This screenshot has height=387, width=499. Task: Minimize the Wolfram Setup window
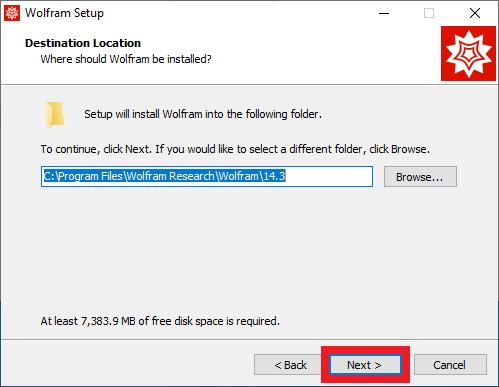pos(384,13)
